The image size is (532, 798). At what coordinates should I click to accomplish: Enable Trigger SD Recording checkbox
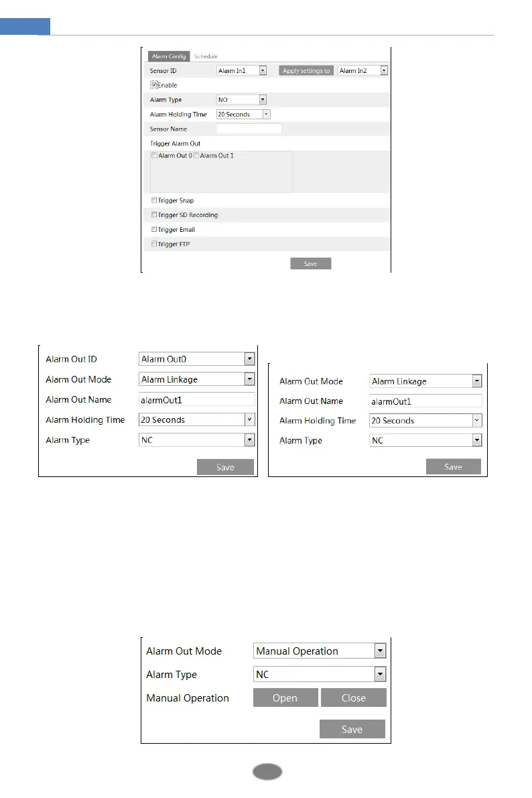[x=153, y=215]
